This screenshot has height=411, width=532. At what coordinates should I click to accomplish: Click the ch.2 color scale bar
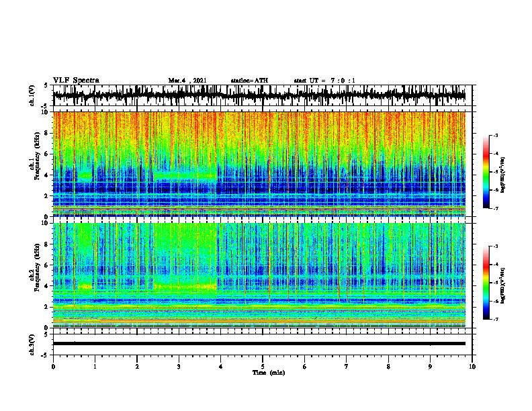coord(486,283)
